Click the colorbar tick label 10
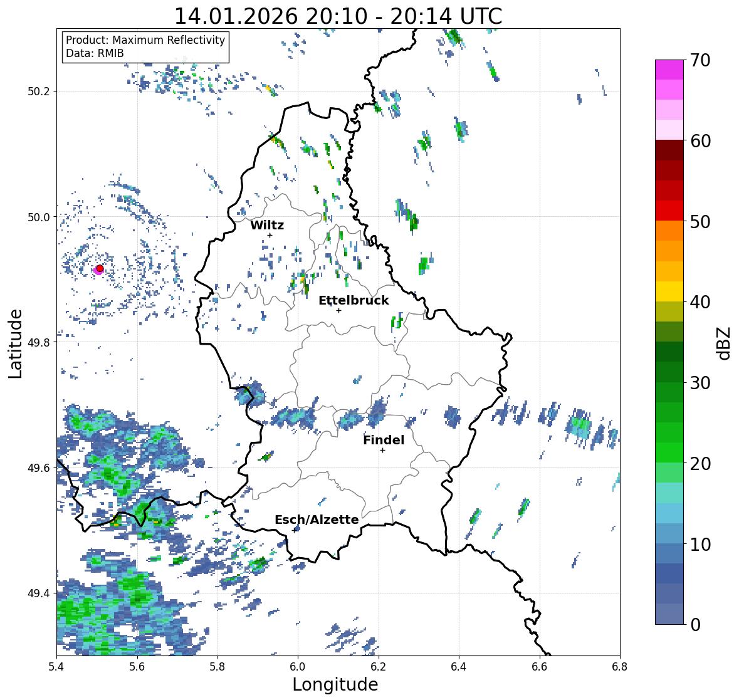This screenshot has width=739, height=700. [x=700, y=544]
